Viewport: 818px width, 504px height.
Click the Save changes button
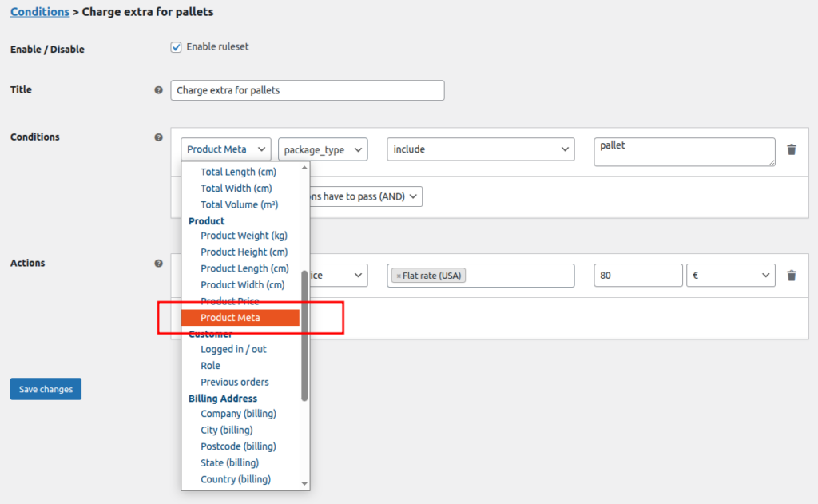click(46, 390)
